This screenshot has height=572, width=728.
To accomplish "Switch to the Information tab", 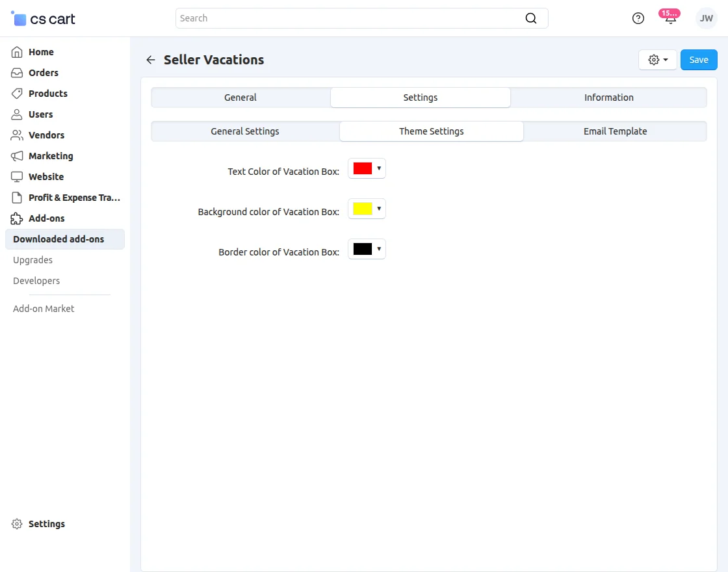I will click(x=608, y=97).
